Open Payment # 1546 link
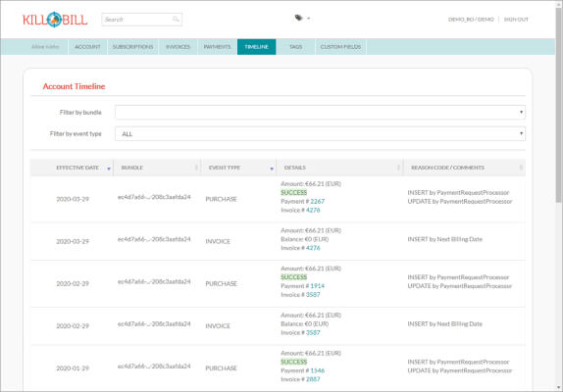This screenshot has height=392, width=563. (x=318, y=370)
